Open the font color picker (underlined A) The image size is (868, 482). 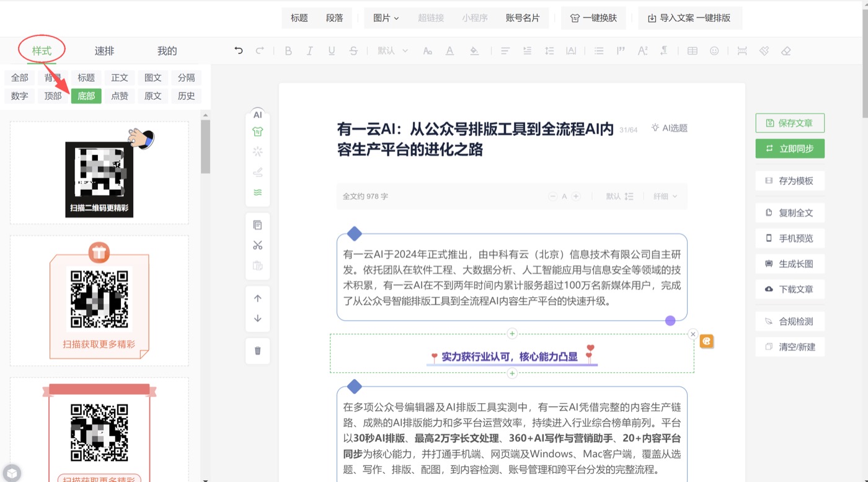coord(449,51)
